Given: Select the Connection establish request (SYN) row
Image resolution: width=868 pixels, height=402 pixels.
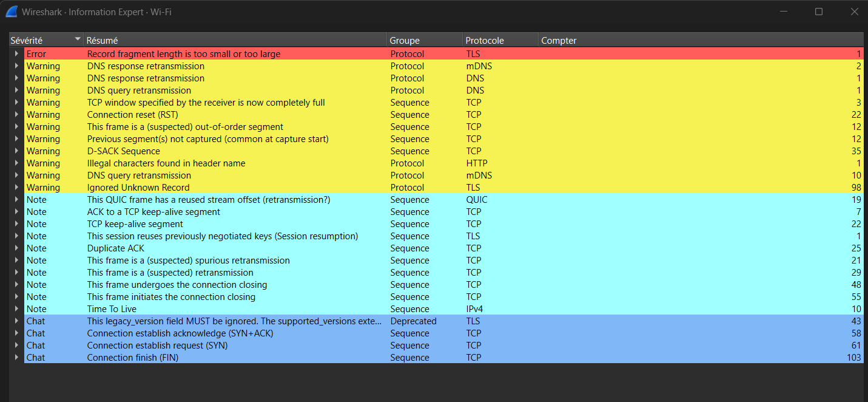Looking at the screenshot, I should pyautogui.click(x=157, y=346).
